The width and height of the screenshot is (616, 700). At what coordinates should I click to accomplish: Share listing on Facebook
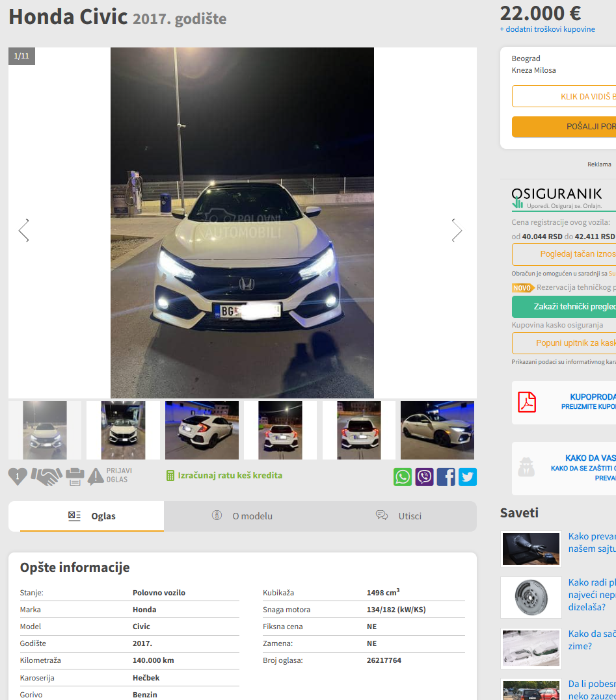pyautogui.click(x=446, y=477)
